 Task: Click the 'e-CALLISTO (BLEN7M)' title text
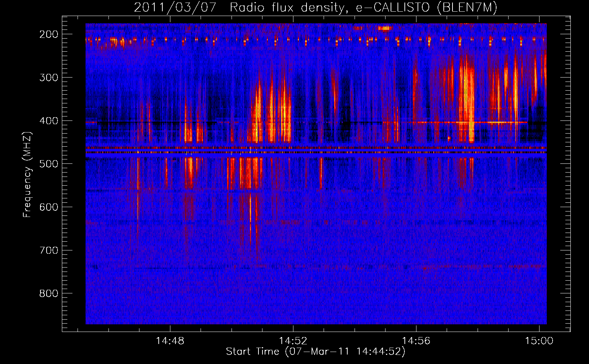click(426, 7)
